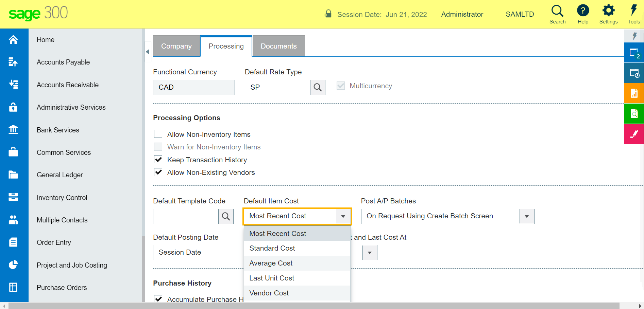The height and width of the screenshot is (309, 644).
Task: Uncheck Allow Non-Existing Vendors
Action: coord(158,172)
